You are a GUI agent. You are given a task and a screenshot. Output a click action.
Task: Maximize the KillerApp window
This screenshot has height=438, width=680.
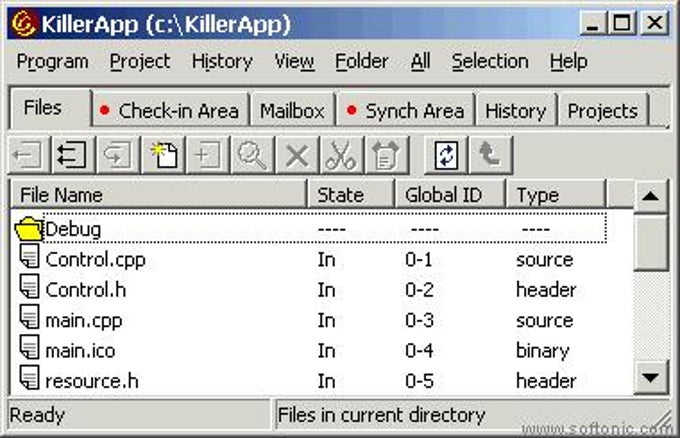click(621, 23)
